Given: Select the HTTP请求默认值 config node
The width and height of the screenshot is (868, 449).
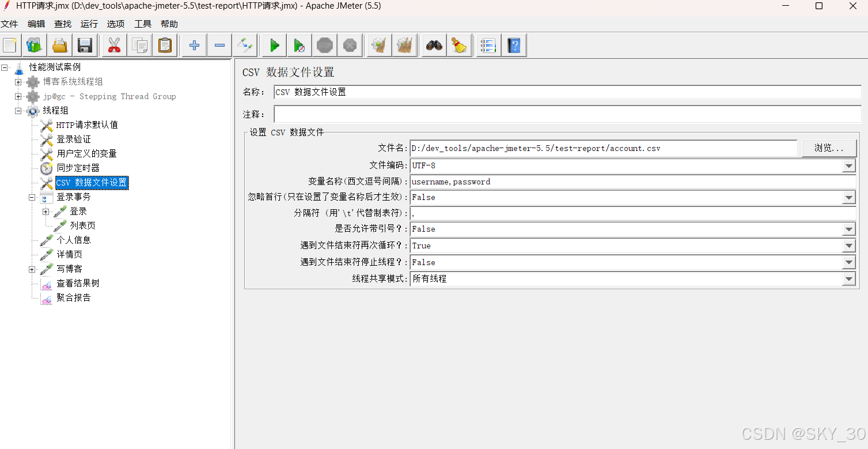Looking at the screenshot, I should click(x=87, y=124).
